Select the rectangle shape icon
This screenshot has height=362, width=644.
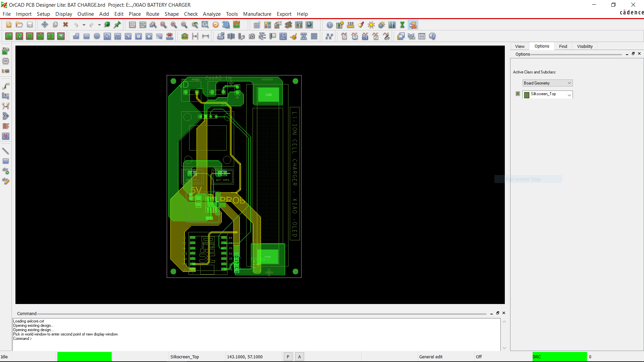87,36
